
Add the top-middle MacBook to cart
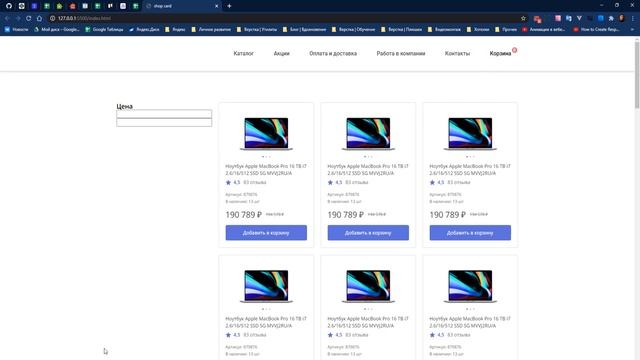click(x=368, y=233)
